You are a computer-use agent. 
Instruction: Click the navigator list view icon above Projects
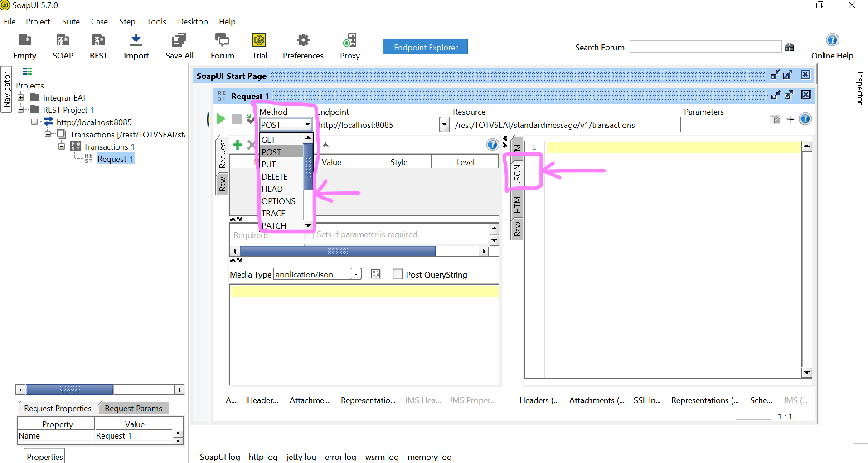coord(27,71)
